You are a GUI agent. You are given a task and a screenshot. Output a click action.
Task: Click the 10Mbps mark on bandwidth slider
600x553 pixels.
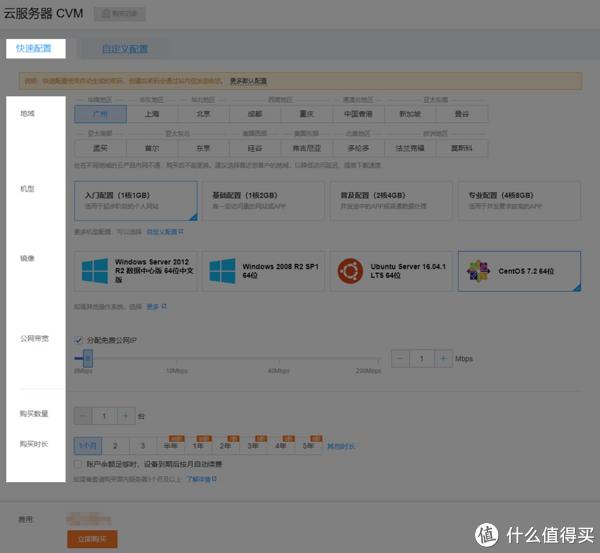click(x=177, y=371)
